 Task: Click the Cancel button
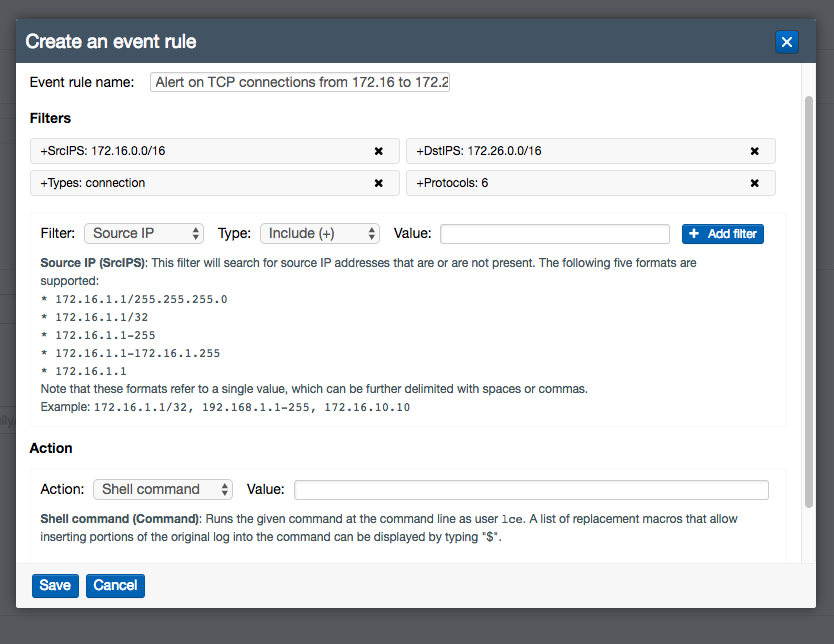[x=114, y=585]
